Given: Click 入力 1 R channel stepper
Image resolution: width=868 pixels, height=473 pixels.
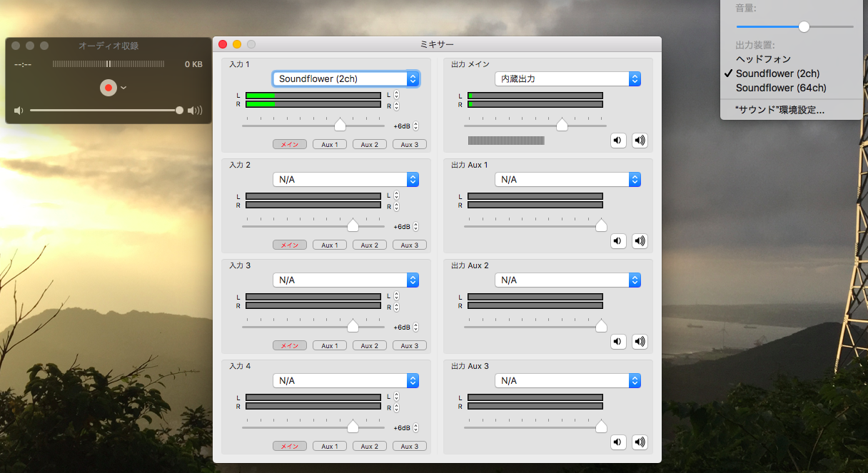Looking at the screenshot, I should coord(396,106).
